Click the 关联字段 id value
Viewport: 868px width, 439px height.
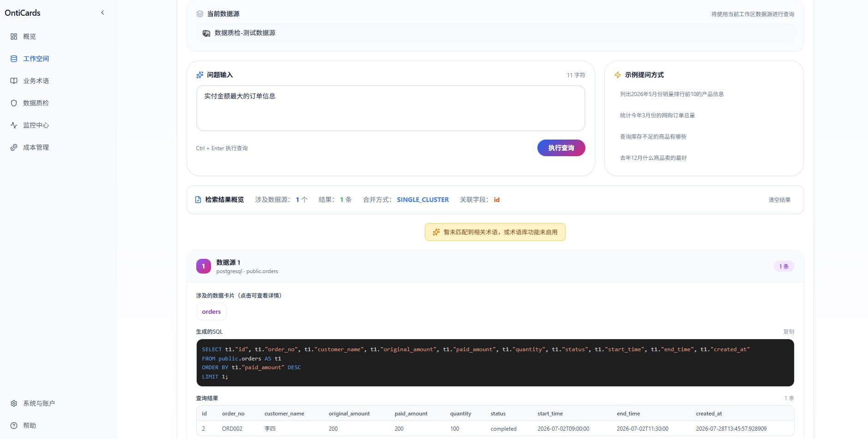point(497,200)
